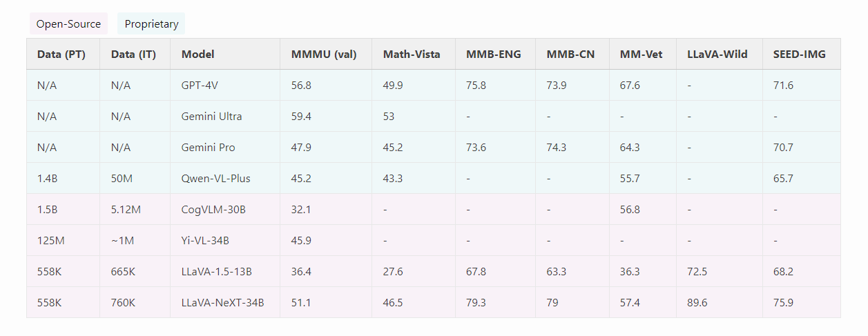Click the MMMU (val) column header
Screen dimensions: 868x336
(324, 55)
